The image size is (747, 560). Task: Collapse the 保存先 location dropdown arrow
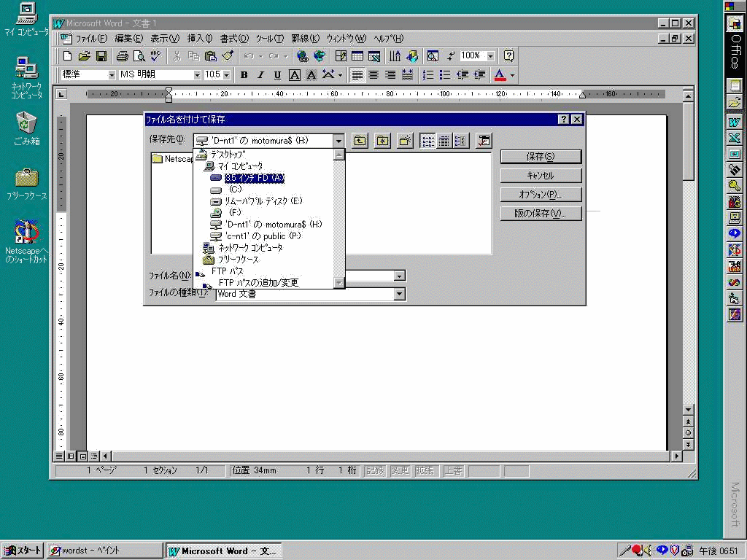[x=338, y=141]
